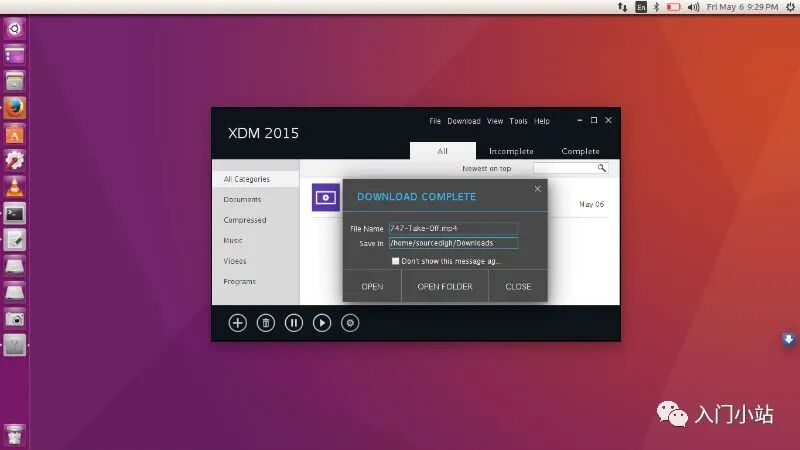
Task: Click the Save In path field
Action: pos(453,243)
